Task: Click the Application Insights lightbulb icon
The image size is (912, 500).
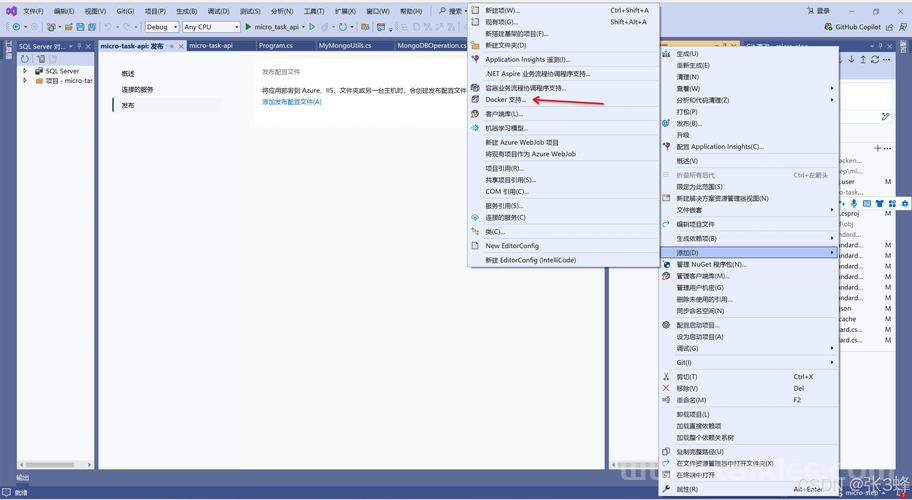Action: point(475,59)
